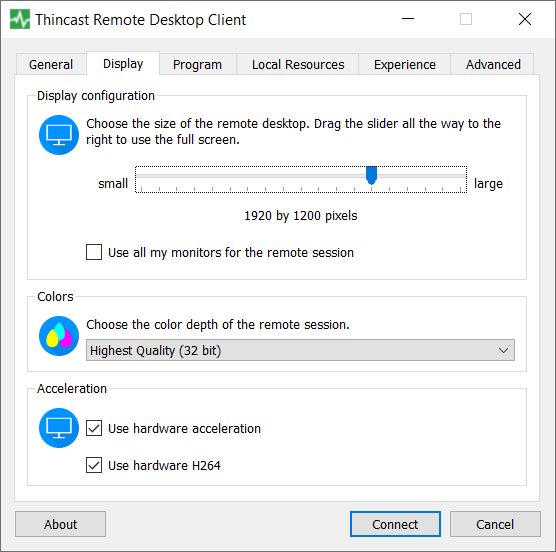Viewport: 556px width, 552px height.
Task: Open the About dialog button
Action: (x=60, y=524)
